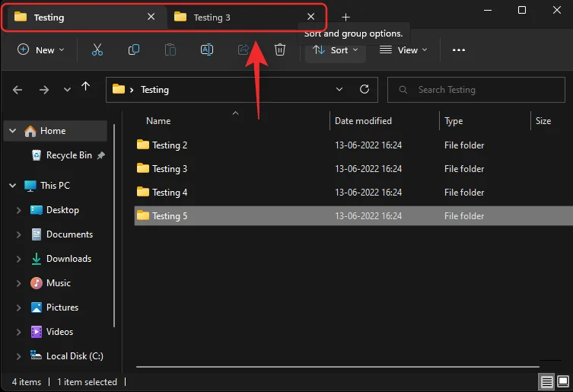This screenshot has width=573, height=392.
Task: Open recent locations chevron
Action: point(67,90)
